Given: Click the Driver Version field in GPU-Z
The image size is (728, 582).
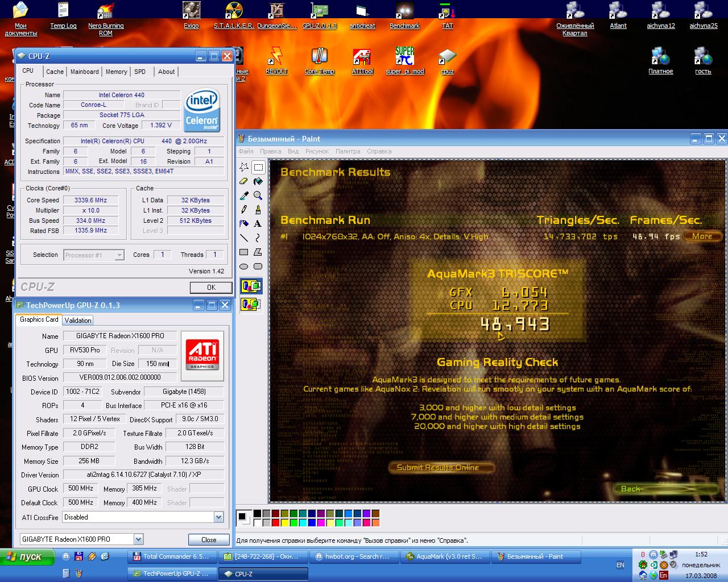Looking at the screenshot, I should [x=143, y=475].
